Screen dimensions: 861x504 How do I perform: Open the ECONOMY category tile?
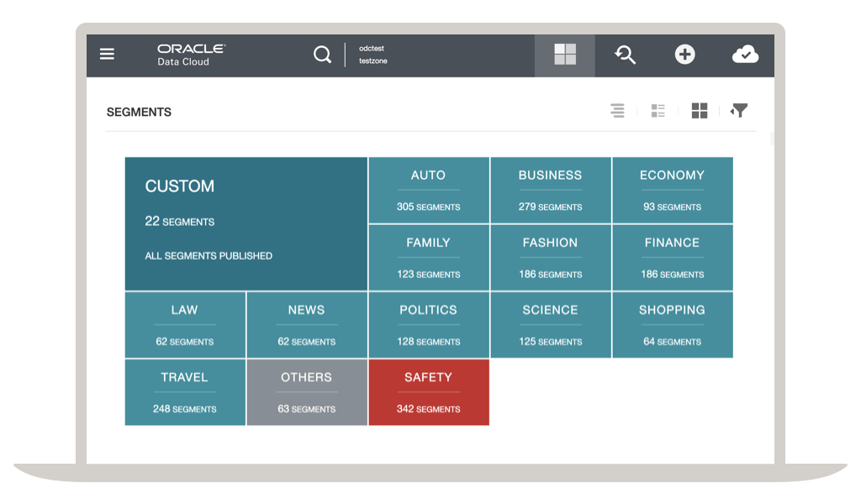coord(673,190)
